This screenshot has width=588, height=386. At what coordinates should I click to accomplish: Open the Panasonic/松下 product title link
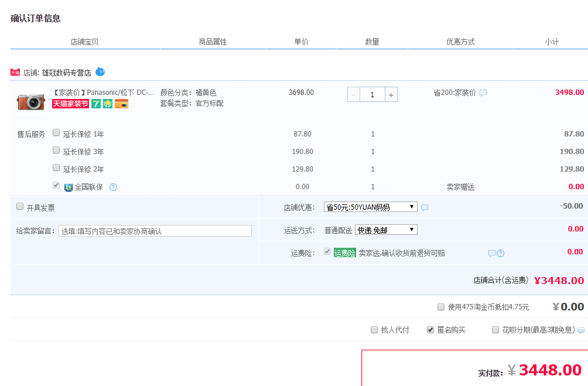tap(104, 92)
